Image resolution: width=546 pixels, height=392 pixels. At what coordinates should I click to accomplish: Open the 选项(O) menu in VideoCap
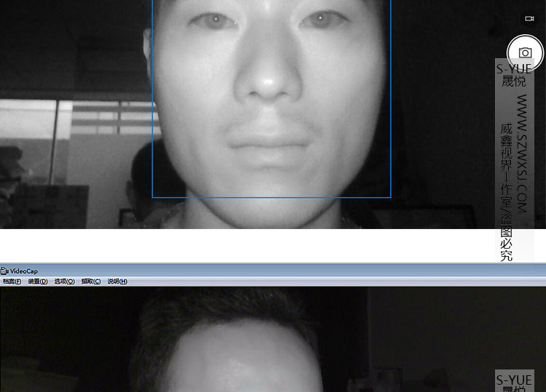coord(64,281)
